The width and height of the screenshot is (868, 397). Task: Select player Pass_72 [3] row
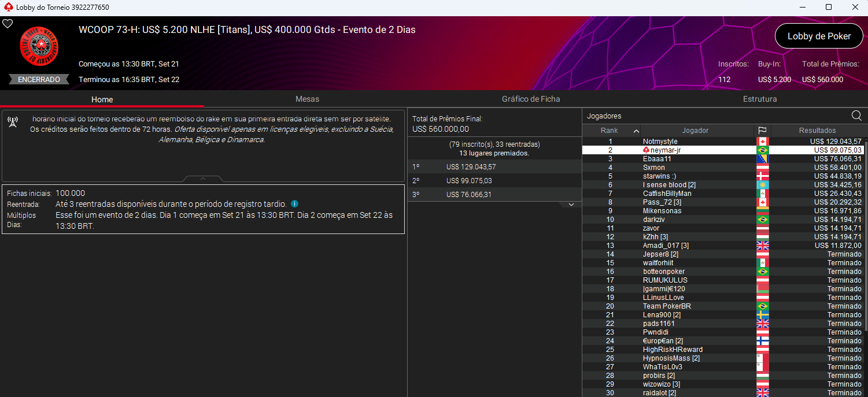pyautogui.click(x=723, y=202)
